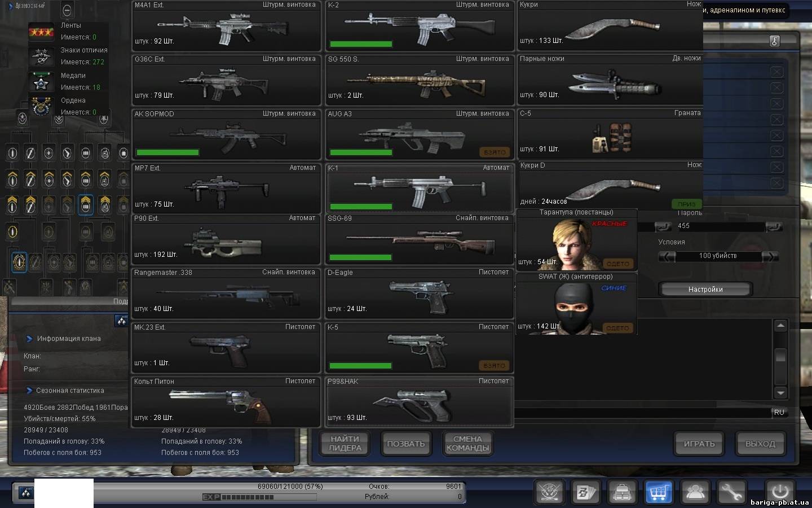
Task: Open the shopping cart shop icon
Action: tap(659, 492)
